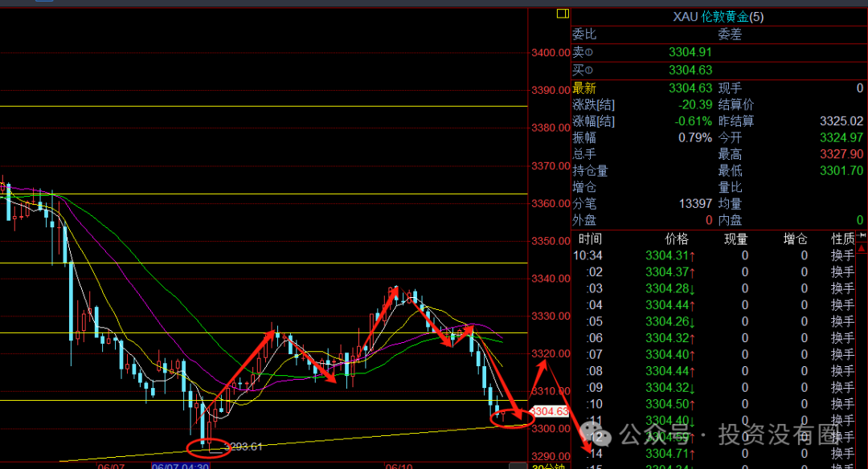This screenshot has width=868, height=469.
Task: Click the 委差 label
Action: coord(730,35)
